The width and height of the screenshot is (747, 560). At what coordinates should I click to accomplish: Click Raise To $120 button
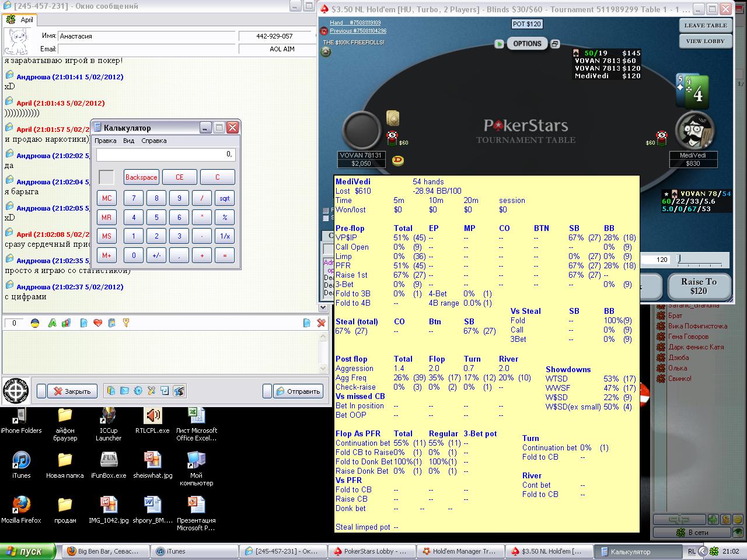point(699,286)
